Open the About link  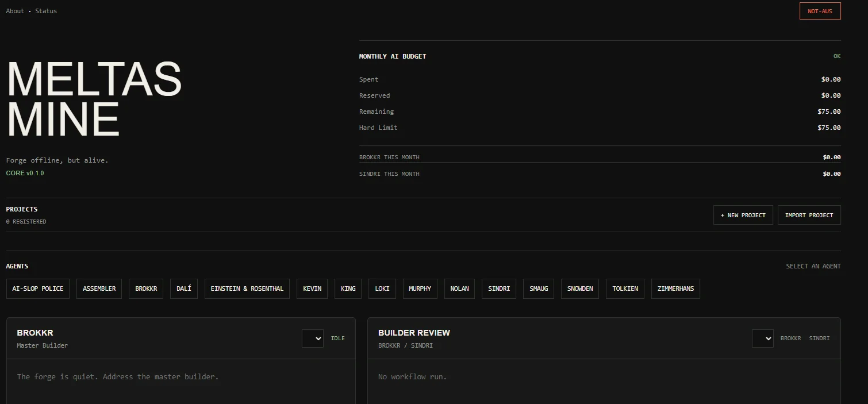(15, 11)
